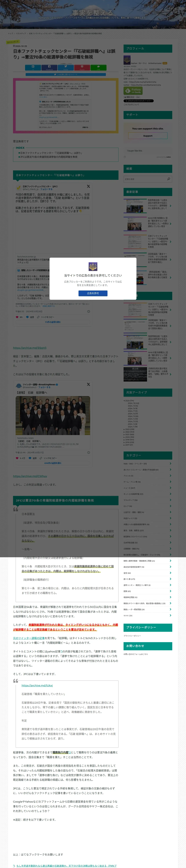Viewport: 186px width, 868px height.
Task: Open the 元のツイッター速報の記事 link
Action: [29, 638]
